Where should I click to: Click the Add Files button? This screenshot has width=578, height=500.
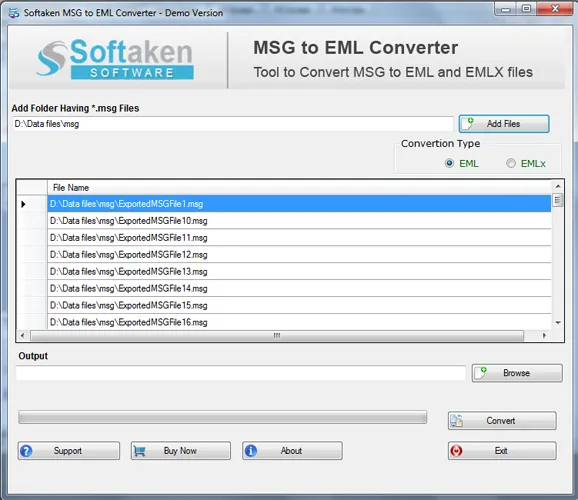click(x=504, y=124)
